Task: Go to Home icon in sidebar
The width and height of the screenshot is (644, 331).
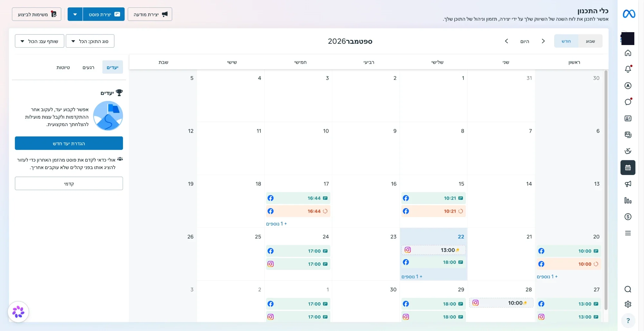Action: click(x=628, y=53)
